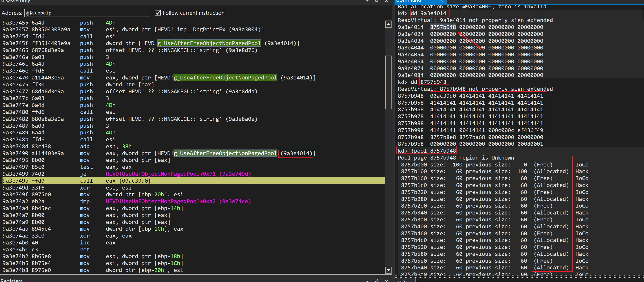This screenshot has height=282, width=644.
Task: Click the disassembly scrollbar up arrow
Action: (x=388, y=24)
